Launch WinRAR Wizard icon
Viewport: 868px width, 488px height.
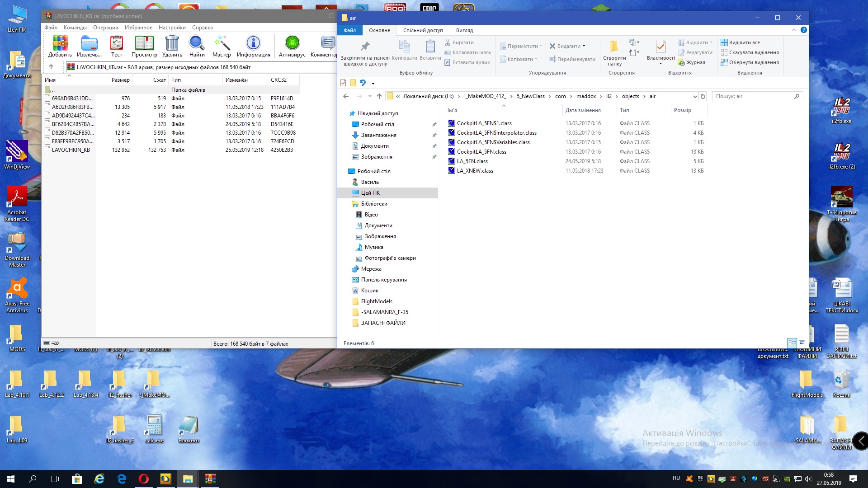222,44
